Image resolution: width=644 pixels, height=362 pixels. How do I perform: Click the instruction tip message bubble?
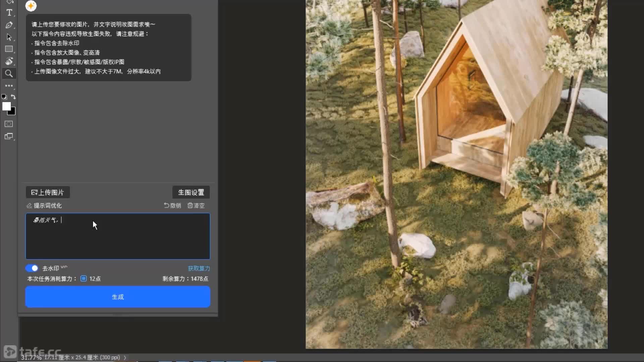pyautogui.click(x=109, y=48)
